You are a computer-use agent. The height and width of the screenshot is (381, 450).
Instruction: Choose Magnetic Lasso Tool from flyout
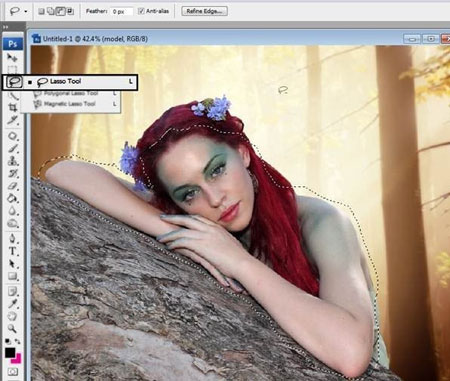(71, 104)
